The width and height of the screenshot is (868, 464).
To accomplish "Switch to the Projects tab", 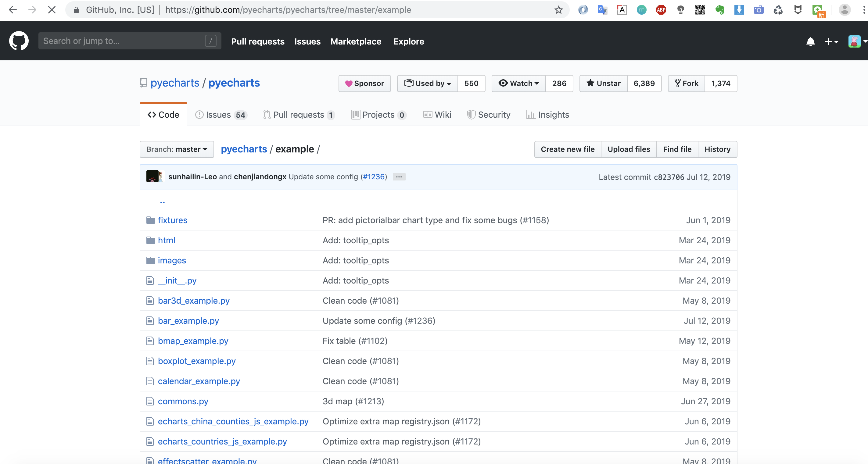I will 379,115.
